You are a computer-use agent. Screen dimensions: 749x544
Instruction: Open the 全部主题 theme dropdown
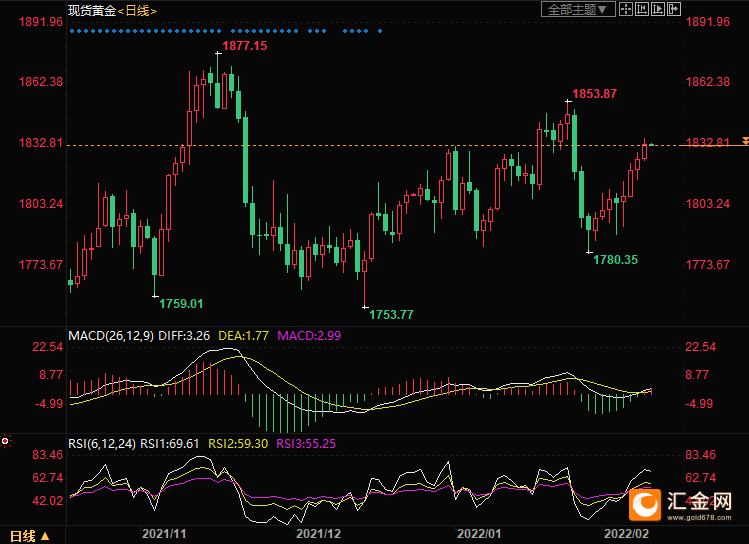578,9
